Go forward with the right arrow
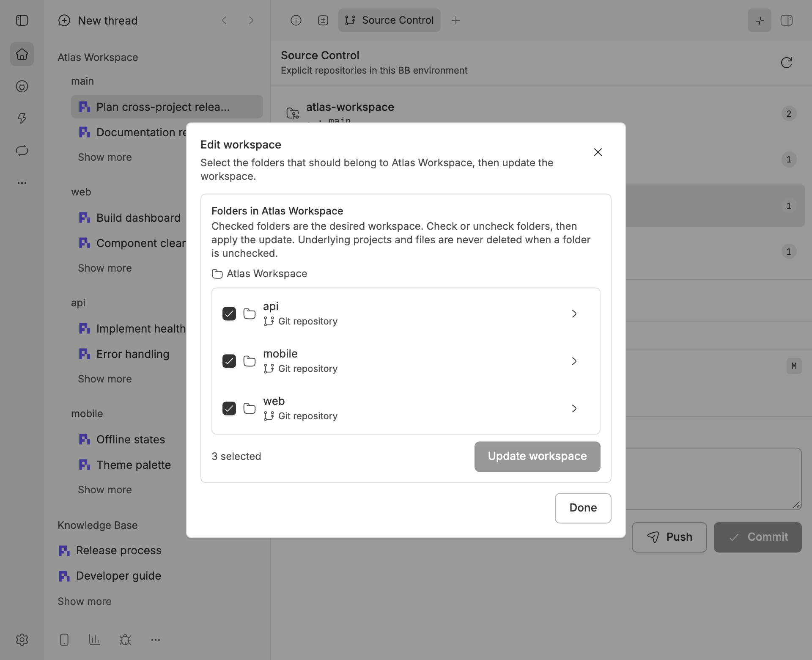 (x=251, y=20)
